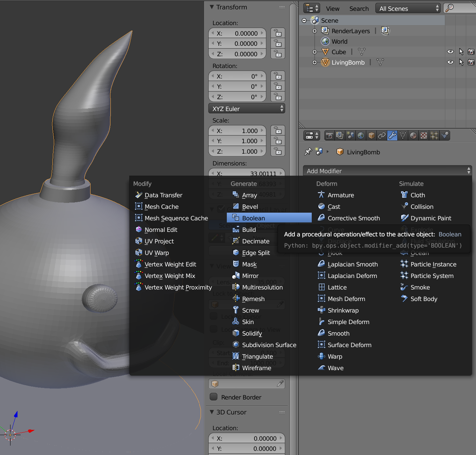The image size is (476, 455).
Task: Click the pin icon in the Properties header
Action: 308,152
